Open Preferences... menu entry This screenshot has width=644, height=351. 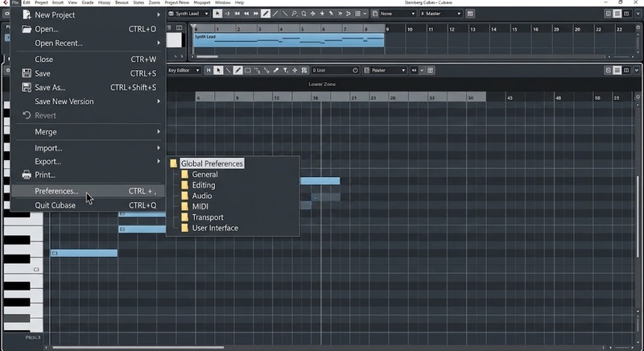click(88, 191)
